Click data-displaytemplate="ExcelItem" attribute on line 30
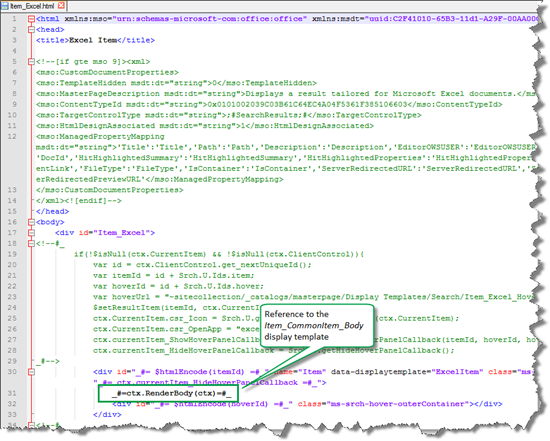The width and height of the screenshot is (550, 441). [407, 372]
